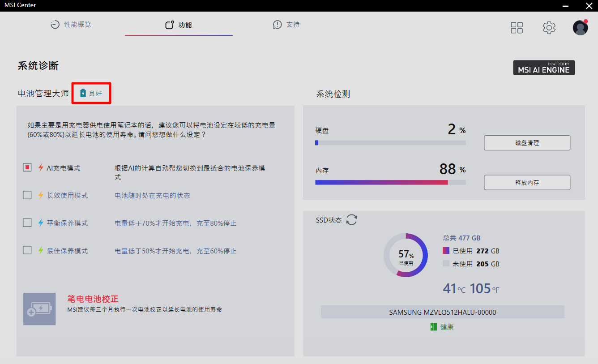
Task: Select the 最佳保养模式 checkbox
Action: coord(27,250)
